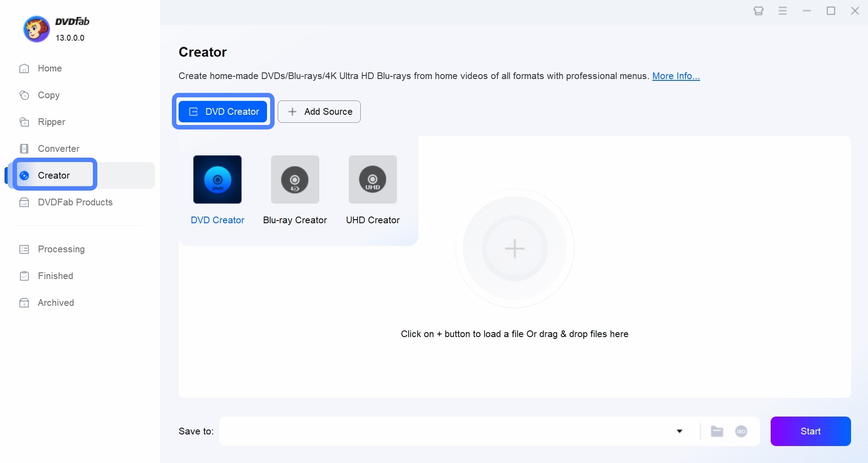
Task: Open the Converter module in the sidebar
Action: (58, 149)
